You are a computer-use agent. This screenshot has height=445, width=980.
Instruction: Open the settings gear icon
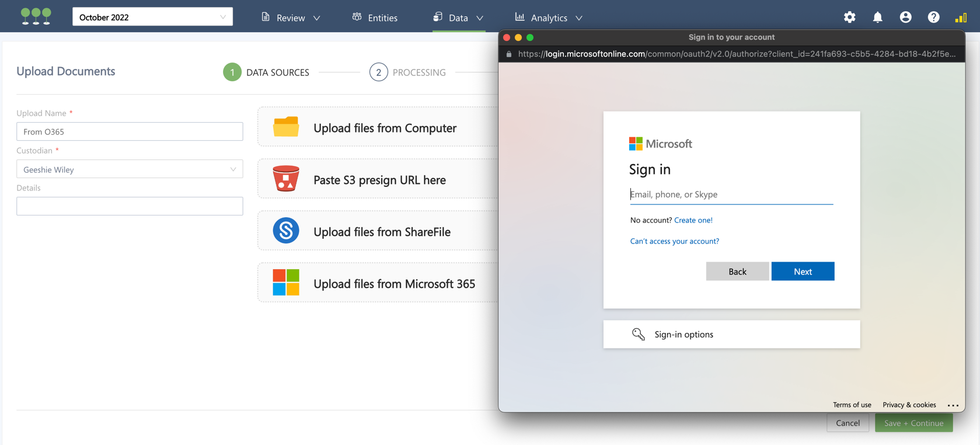coord(849,18)
